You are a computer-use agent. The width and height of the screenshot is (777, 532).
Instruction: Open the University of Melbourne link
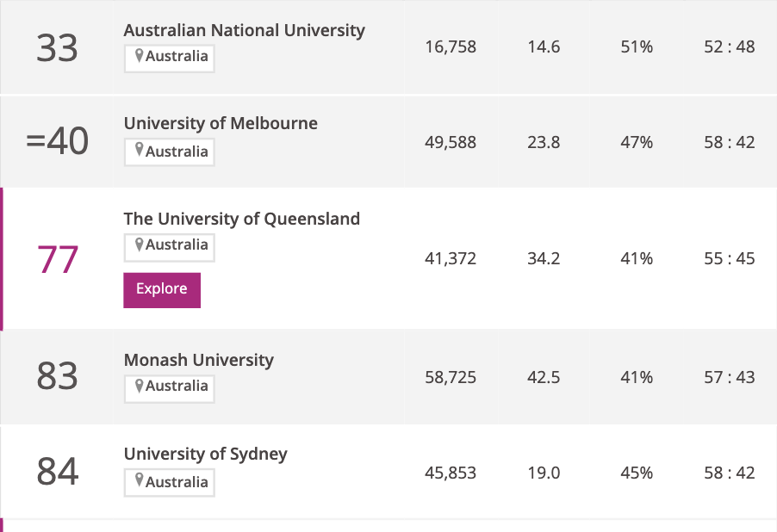click(221, 123)
